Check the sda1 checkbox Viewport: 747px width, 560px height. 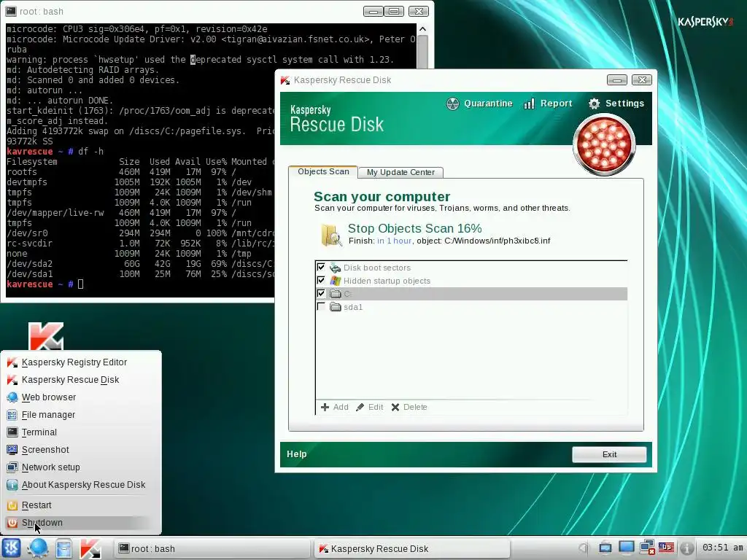(321, 307)
